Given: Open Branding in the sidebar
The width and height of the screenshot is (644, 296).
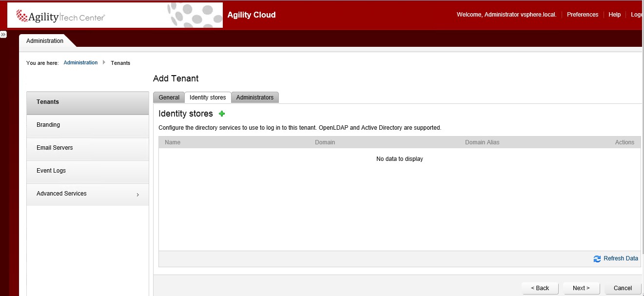Looking at the screenshot, I should pos(48,125).
